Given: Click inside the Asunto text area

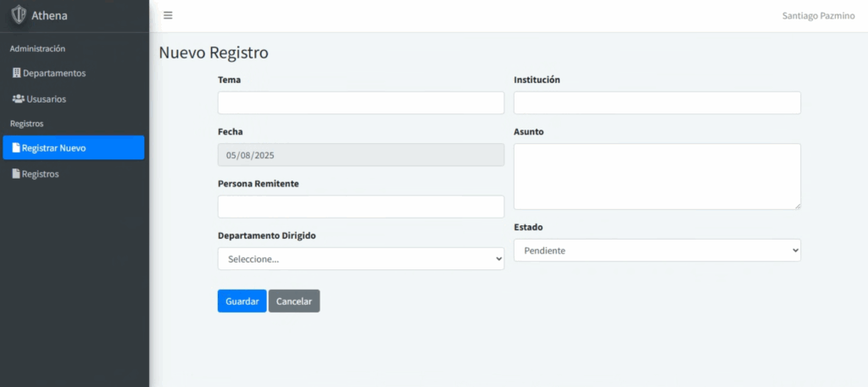Looking at the screenshot, I should pos(657,176).
